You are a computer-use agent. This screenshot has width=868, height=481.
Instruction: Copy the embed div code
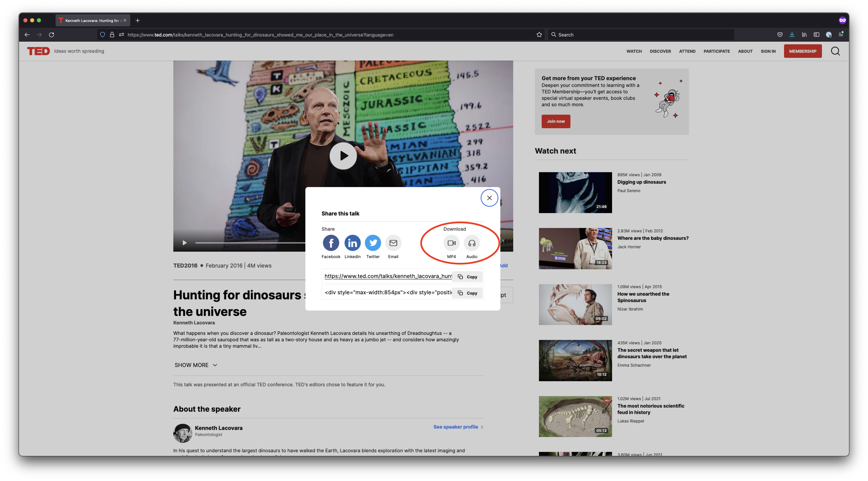pyautogui.click(x=467, y=293)
